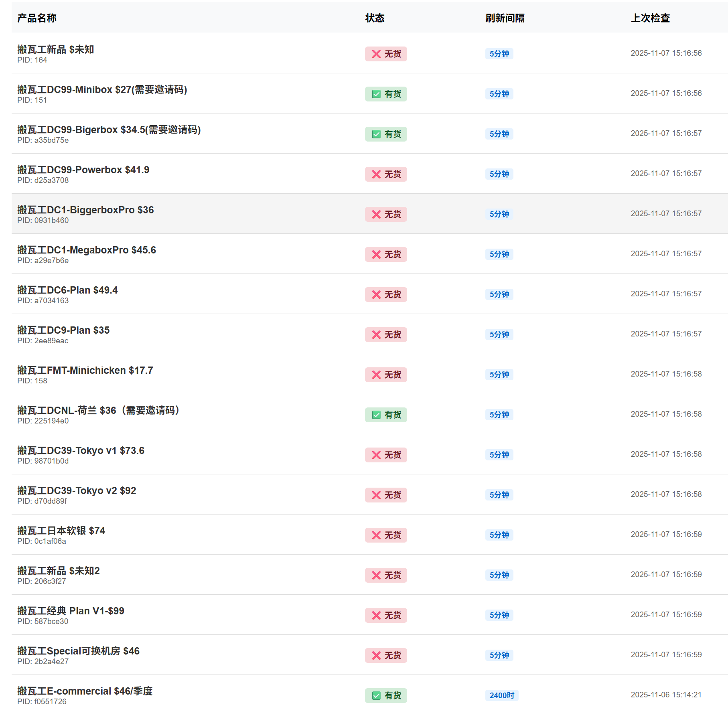Viewport: 728px width, 709px height.
Task: Click 无货 status badge for 日本软银 $74
Action: 386,535
